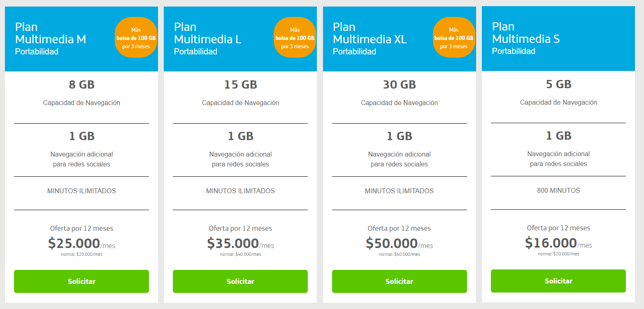Viewport: 644px width, 309px height.
Task: Click the $16.000 monthly price
Action: coord(551,243)
